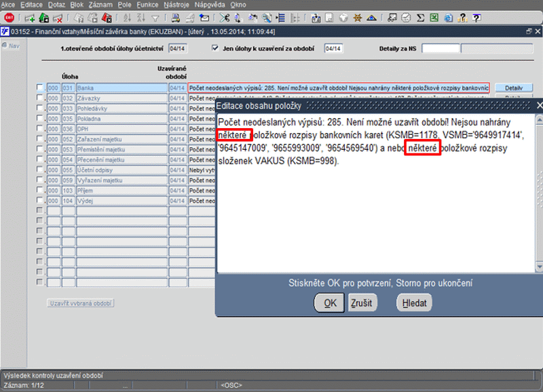543x392 pixels.
Task: Check the box for the Pokladna row
Action: [40, 118]
